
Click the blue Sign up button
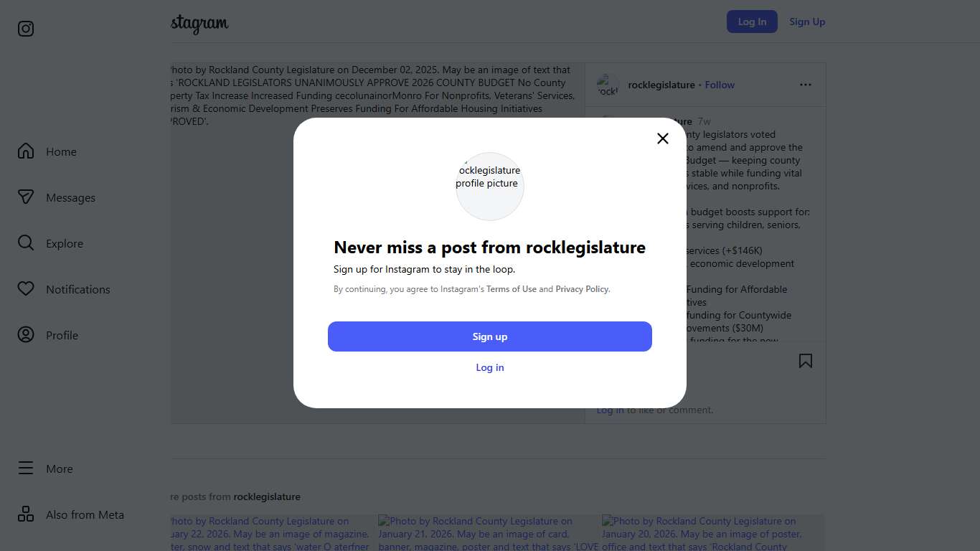[x=490, y=336]
